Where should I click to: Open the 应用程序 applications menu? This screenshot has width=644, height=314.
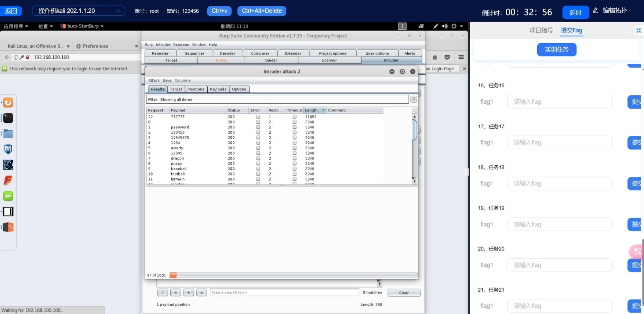click(16, 26)
